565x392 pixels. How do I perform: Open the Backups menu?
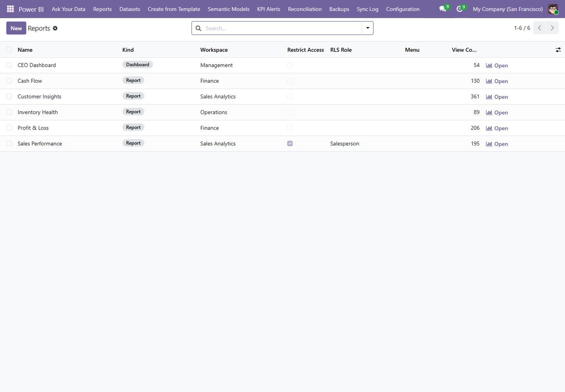click(x=339, y=9)
